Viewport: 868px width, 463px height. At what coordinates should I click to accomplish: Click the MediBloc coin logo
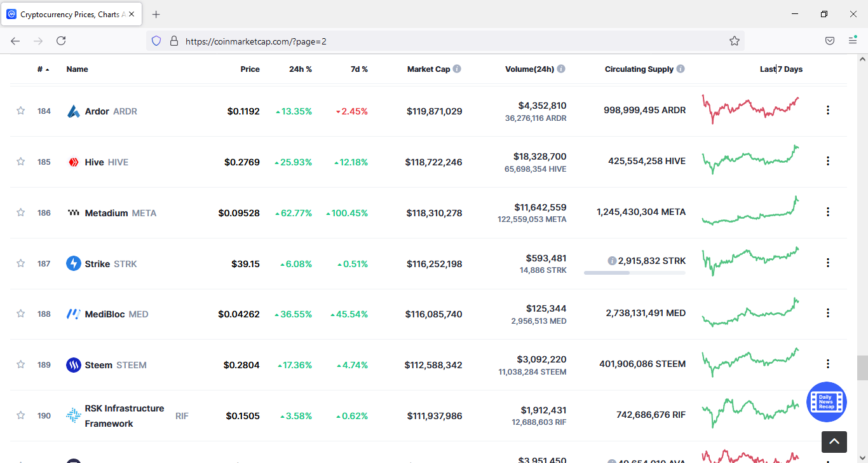pos(74,314)
